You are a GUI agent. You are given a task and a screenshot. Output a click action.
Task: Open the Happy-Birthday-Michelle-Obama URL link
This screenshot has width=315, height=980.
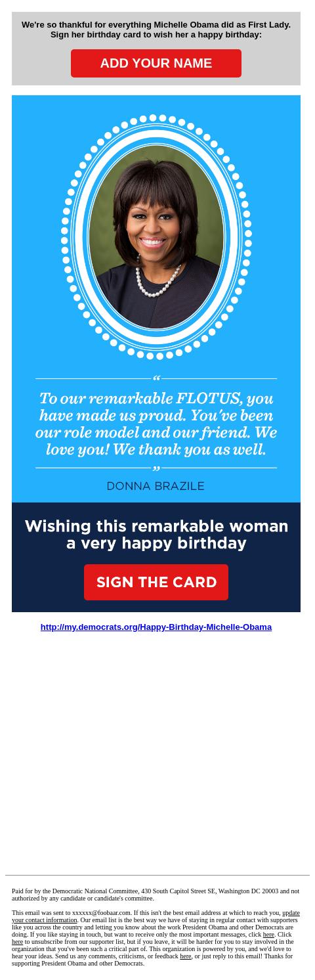(156, 627)
